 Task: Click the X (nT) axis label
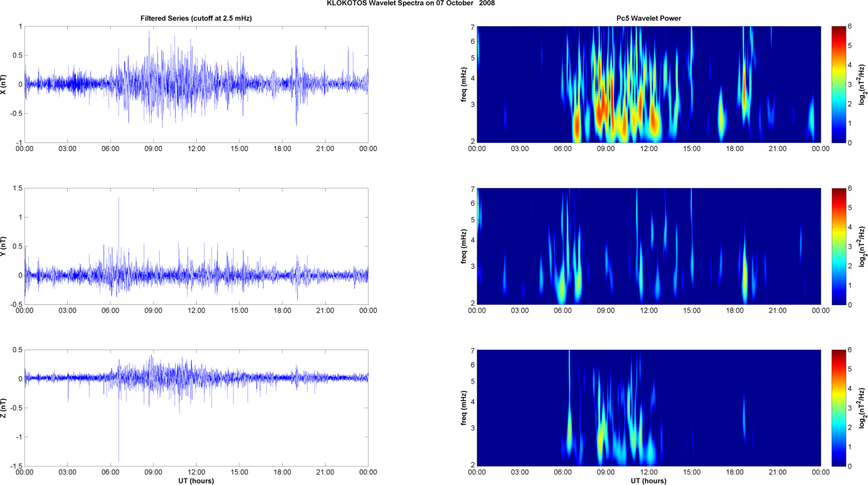[4, 84]
